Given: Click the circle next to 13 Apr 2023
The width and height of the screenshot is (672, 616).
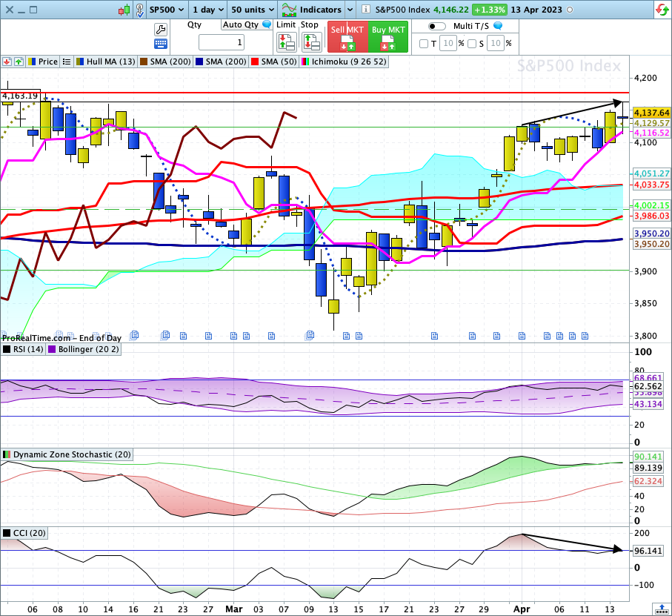Looking at the screenshot, I should [x=570, y=10].
